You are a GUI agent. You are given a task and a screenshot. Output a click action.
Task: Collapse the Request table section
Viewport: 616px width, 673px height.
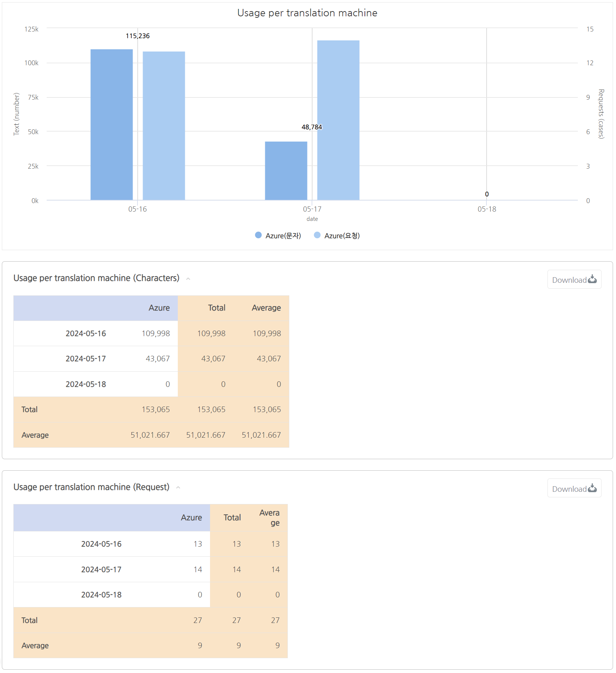(178, 487)
